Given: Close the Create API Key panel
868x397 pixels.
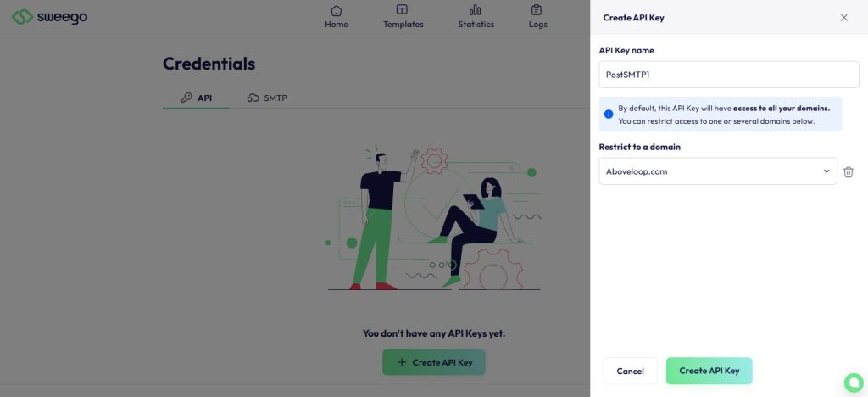Looking at the screenshot, I should [x=843, y=17].
